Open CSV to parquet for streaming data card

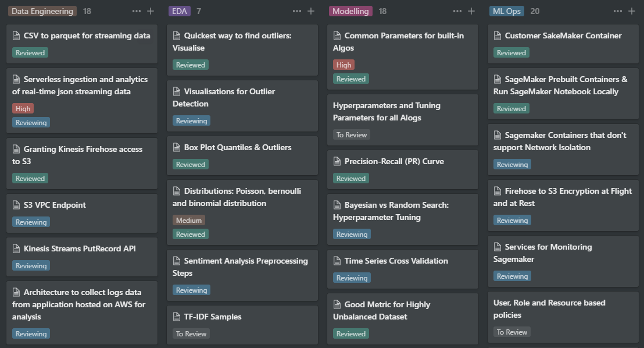[x=87, y=35]
